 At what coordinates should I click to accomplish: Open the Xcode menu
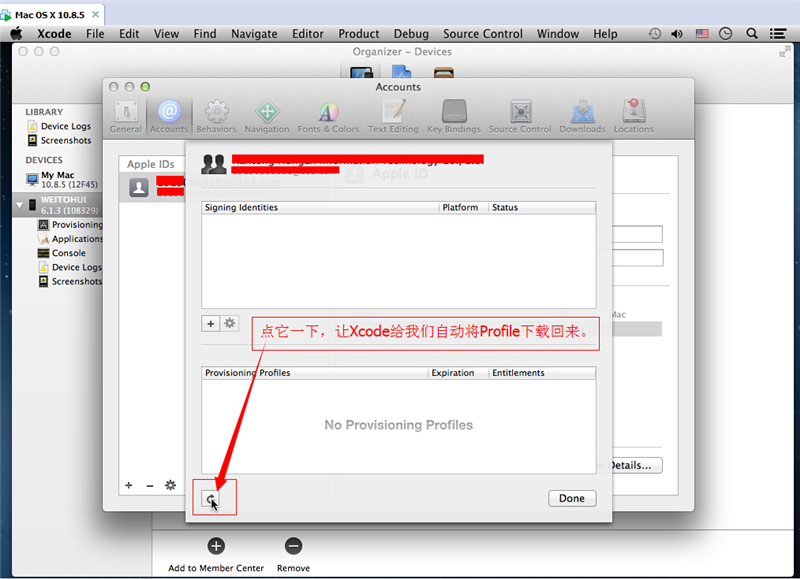point(54,34)
